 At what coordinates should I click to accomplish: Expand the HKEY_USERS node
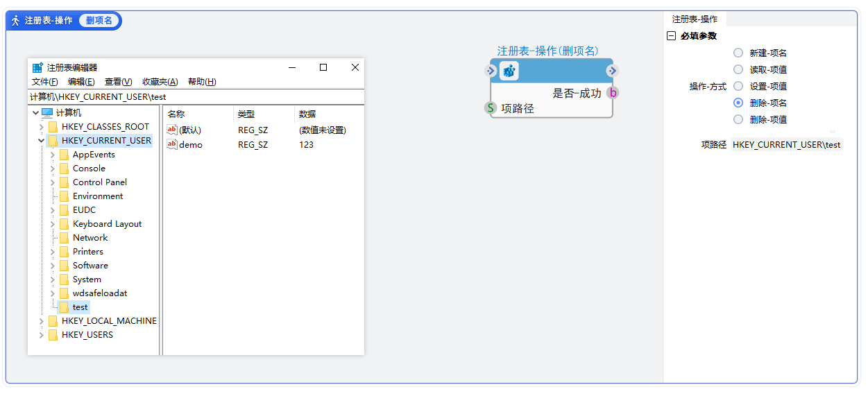[42, 335]
